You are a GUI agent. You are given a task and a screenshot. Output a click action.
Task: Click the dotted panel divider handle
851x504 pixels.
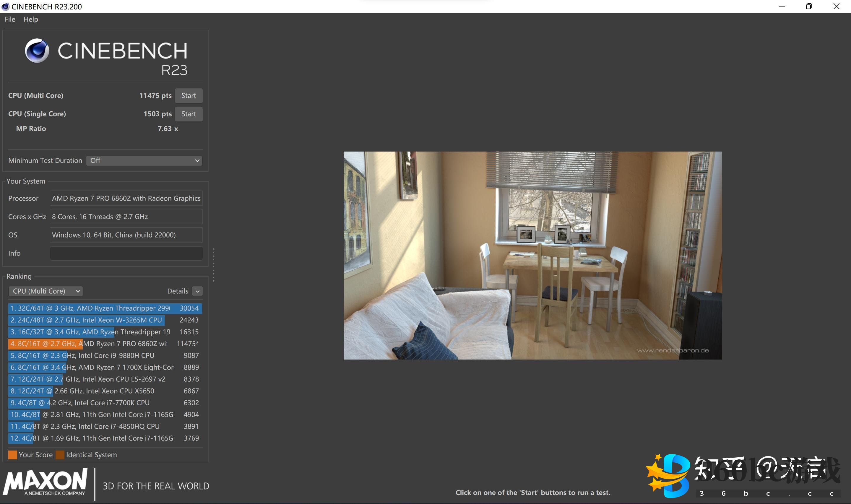(213, 265)
